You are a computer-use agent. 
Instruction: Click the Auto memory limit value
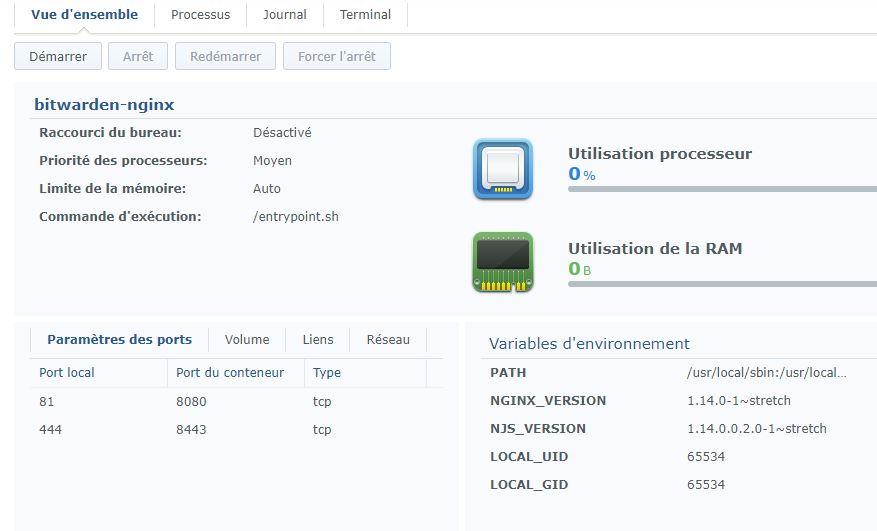coord(267,189)
